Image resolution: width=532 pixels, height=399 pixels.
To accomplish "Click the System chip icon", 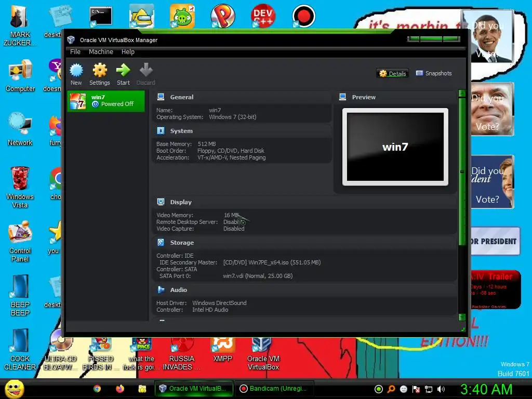I will [161, 131].
